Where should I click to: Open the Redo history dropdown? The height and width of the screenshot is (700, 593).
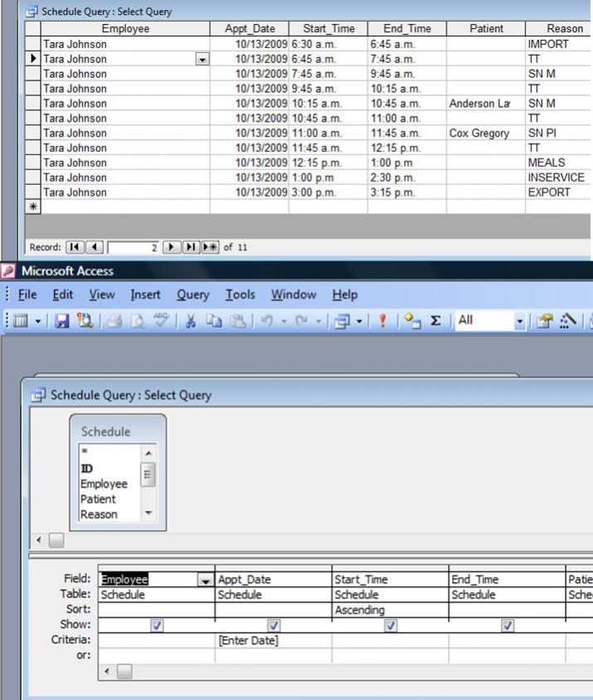pos(318,322)
